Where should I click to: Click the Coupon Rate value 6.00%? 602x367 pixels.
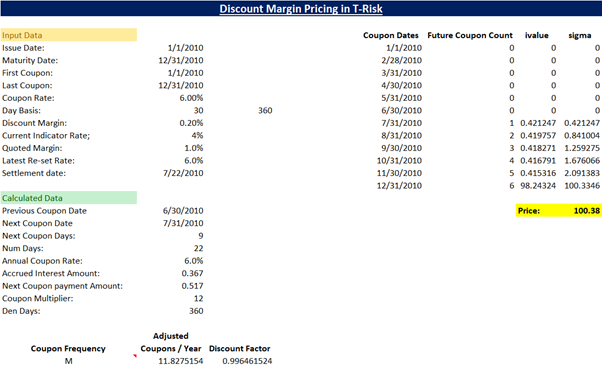pos(191,98)
